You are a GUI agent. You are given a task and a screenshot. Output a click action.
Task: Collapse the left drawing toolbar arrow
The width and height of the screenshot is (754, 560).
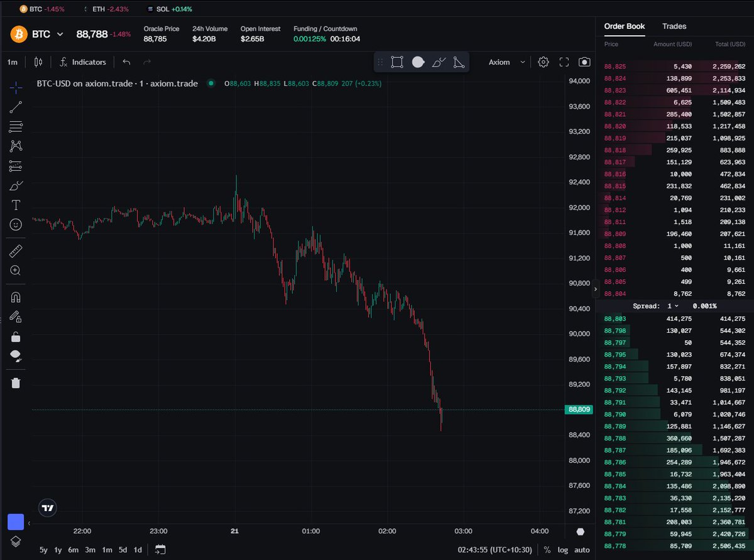(28, 522)
